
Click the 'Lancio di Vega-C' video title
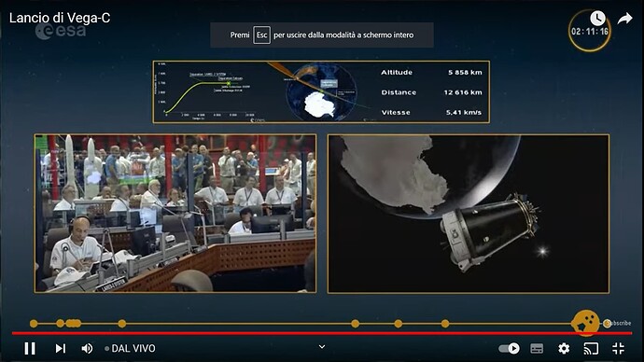[60, 18]
